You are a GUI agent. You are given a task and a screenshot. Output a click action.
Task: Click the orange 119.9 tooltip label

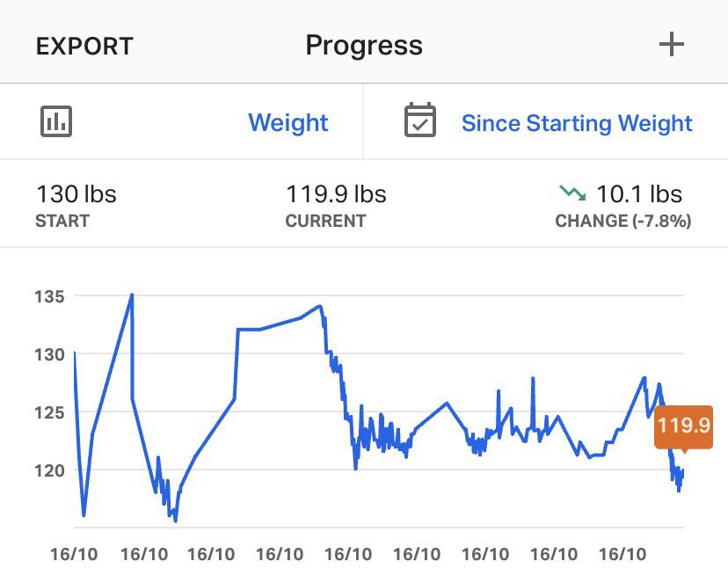pos(684,425)
